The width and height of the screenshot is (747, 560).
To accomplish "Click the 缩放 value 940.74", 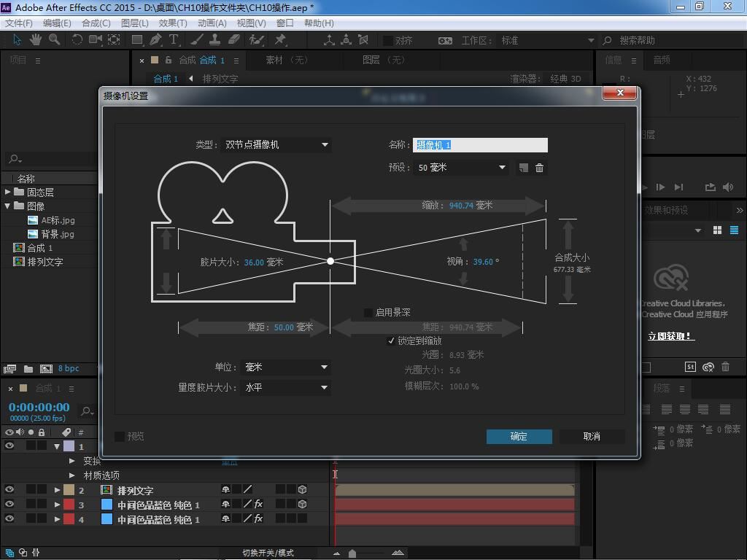I will point(461,205).
